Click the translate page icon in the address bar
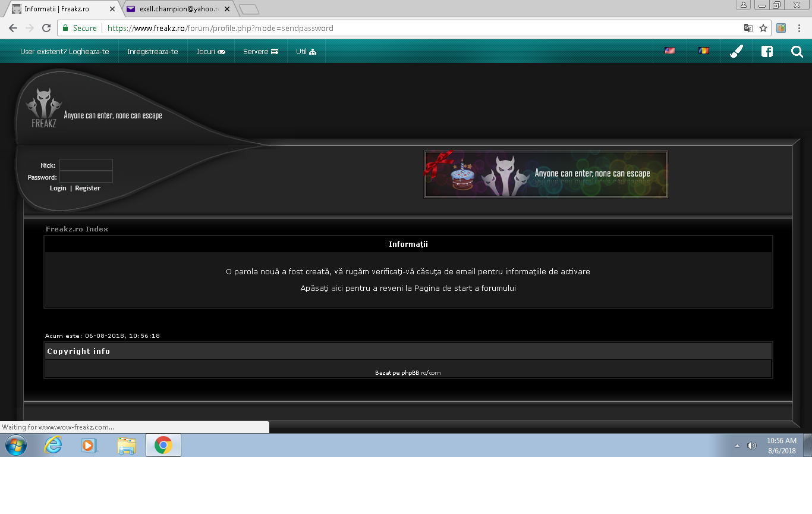Screen dimensions: 812x514 [748, 28]
